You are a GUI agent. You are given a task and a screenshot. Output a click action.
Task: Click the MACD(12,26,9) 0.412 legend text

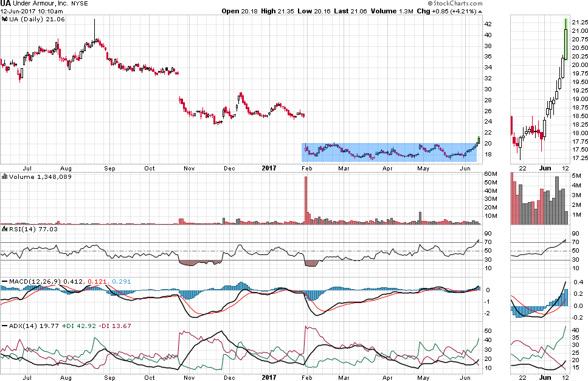(46, 281)
